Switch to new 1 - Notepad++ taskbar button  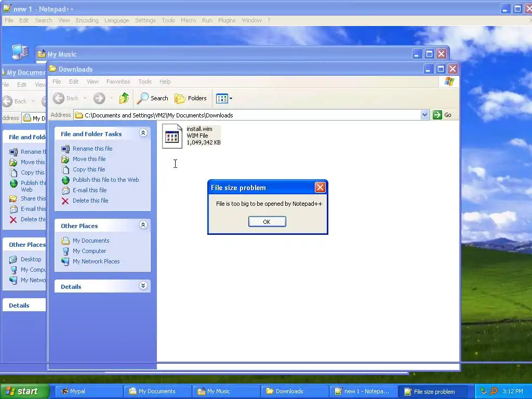pos(363,392)
